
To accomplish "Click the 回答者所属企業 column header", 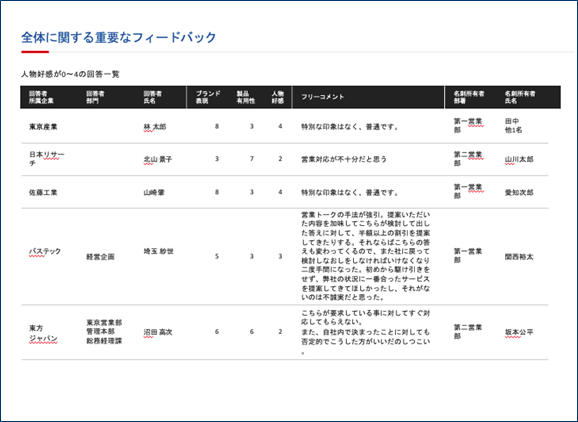I will [41, 97].
